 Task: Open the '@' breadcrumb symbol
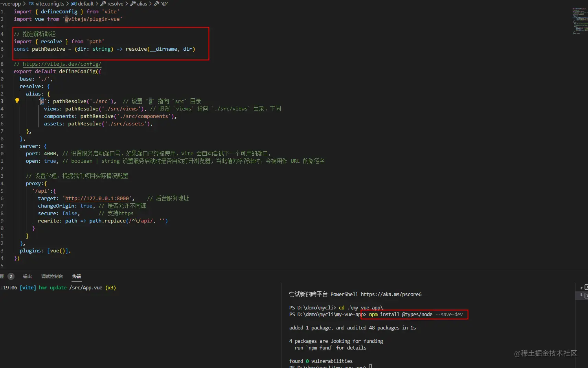pos(161,4)
